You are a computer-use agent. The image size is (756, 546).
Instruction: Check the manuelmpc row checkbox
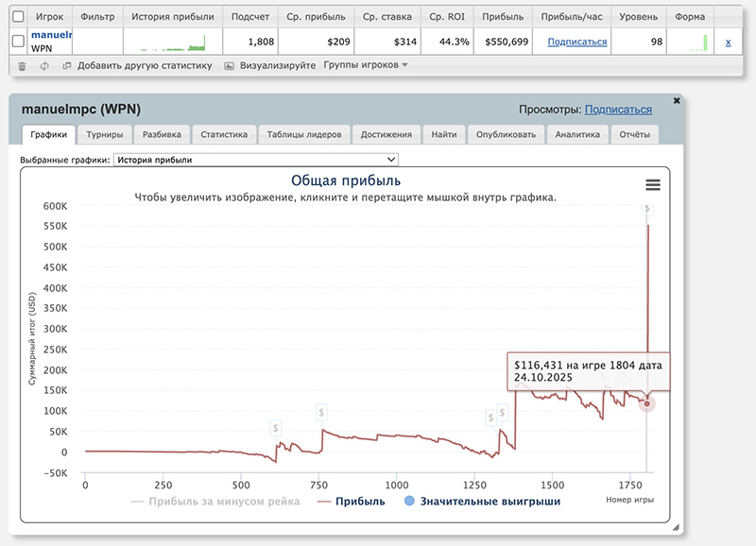pyautogui.click(x=18, y=42)
